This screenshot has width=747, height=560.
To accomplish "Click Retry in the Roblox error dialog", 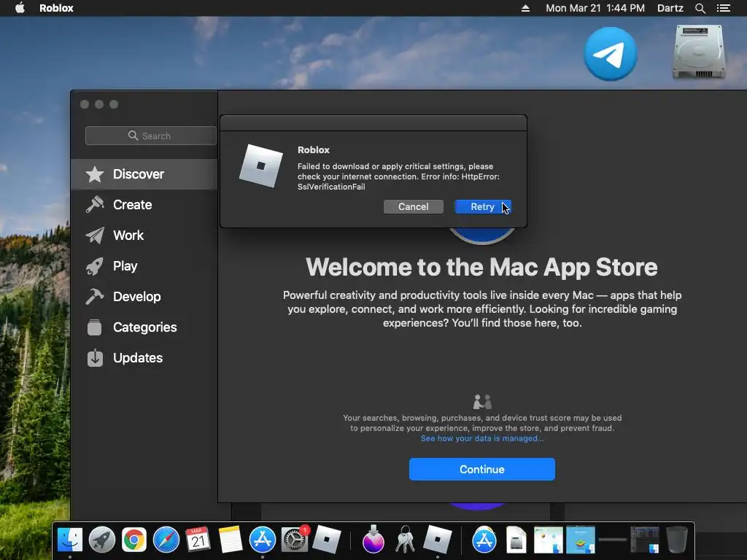I will (x=483, y=206).
